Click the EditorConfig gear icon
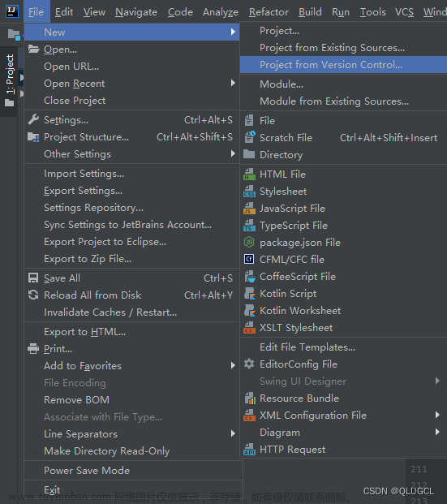This screenshot has width=447, height=504. (x=249, y=364)
